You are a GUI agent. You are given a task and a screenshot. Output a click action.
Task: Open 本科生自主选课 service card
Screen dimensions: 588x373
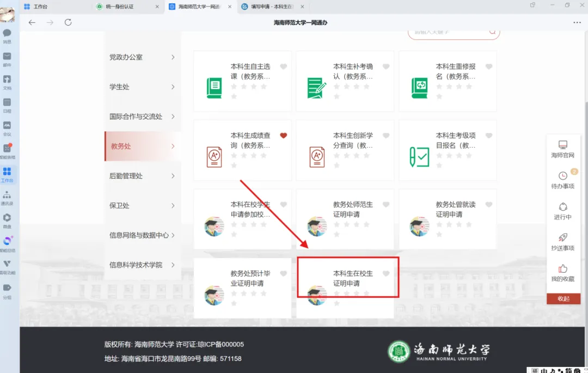(242, 81)
